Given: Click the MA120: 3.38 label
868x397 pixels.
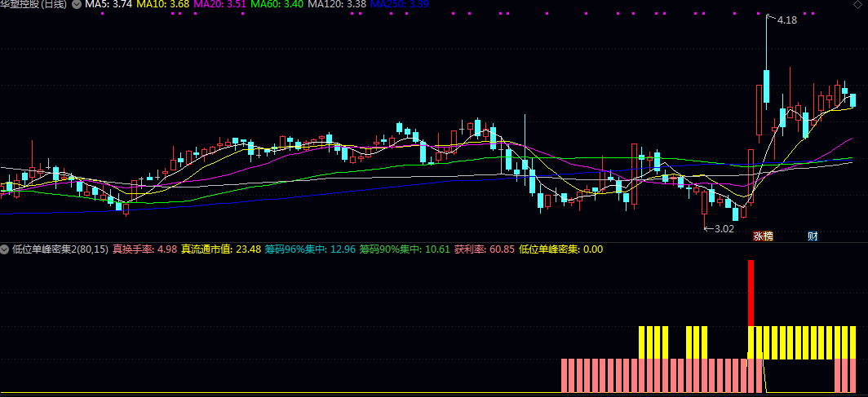Looking at the screenshot, I should tap(338, 4).
